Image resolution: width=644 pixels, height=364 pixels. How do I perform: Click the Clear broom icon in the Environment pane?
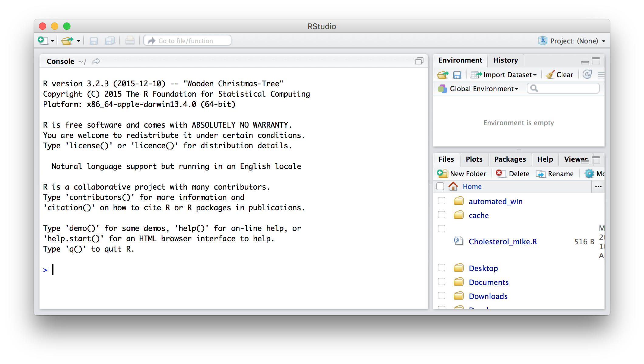(x=550, y=75)
